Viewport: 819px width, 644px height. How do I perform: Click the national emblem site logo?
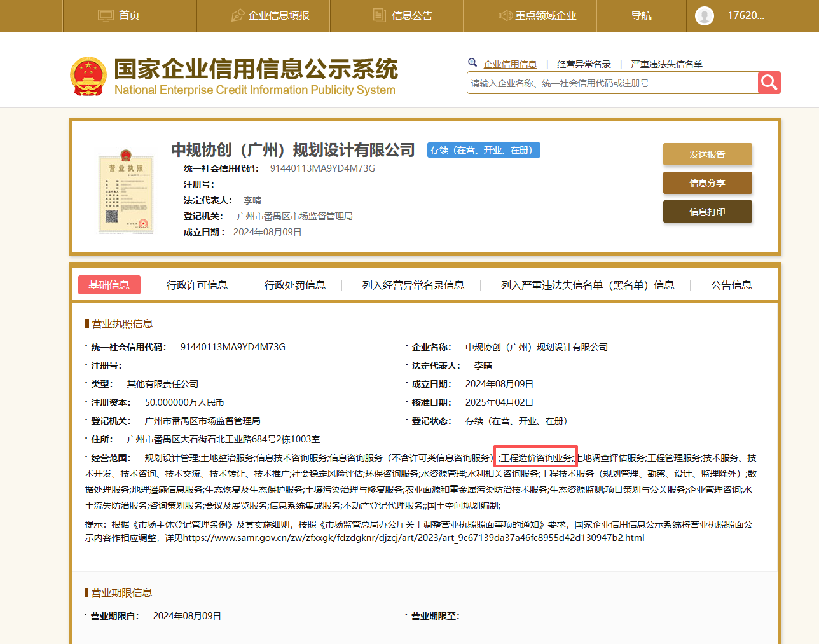coord(88,76)
